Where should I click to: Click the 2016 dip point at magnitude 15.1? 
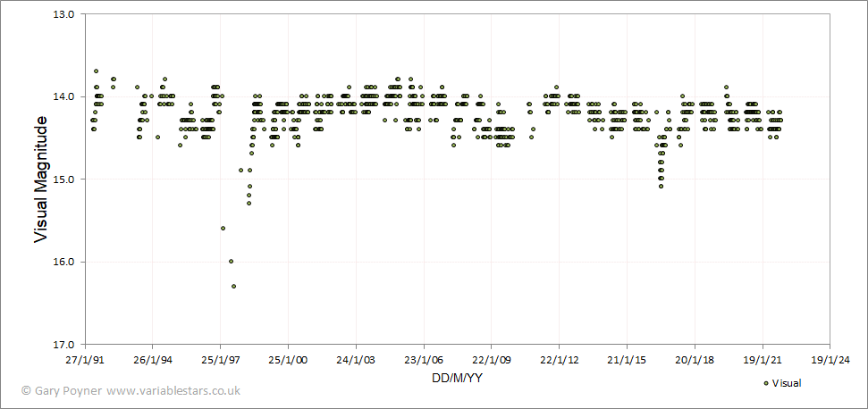point(661,187)
